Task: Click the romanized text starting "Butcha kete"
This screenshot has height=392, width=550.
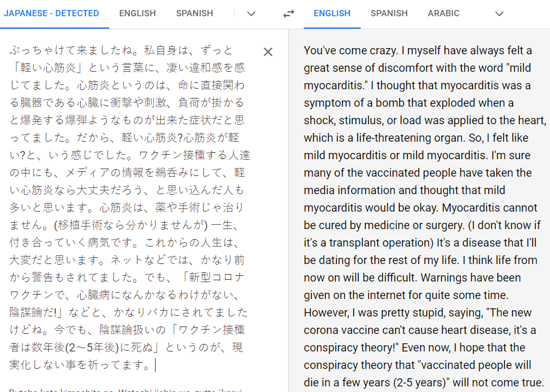Action: (126, 390)
